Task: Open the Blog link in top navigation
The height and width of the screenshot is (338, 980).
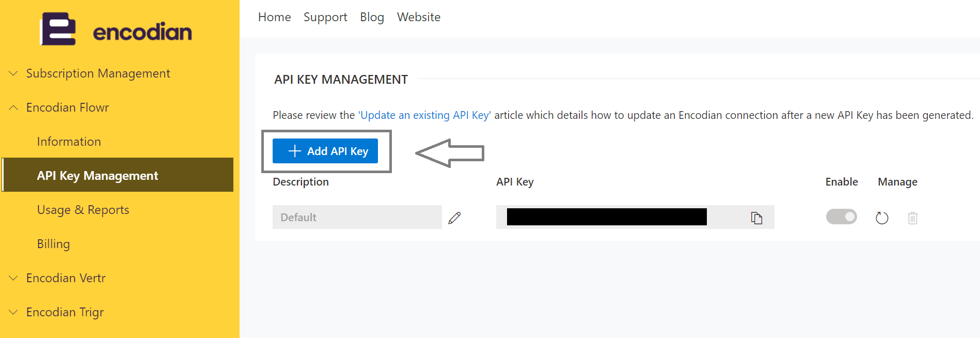Action: tap(372, 17)
